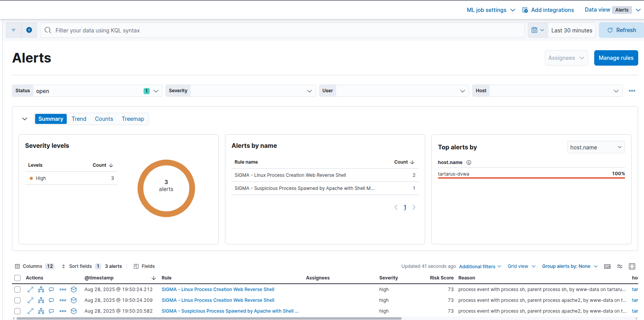The height and width of the screenshot is (320, 644).
Task: Switch to the Treemap tab
Action: coord(133,119)
